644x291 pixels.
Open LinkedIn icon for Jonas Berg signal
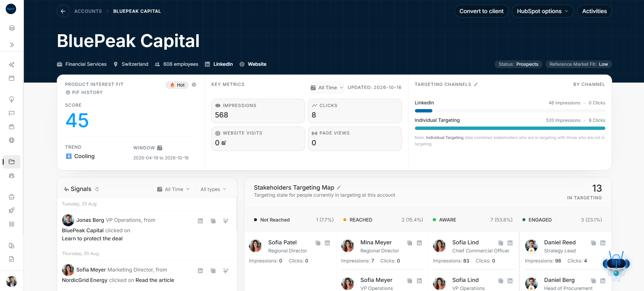(x=200, y=221)
